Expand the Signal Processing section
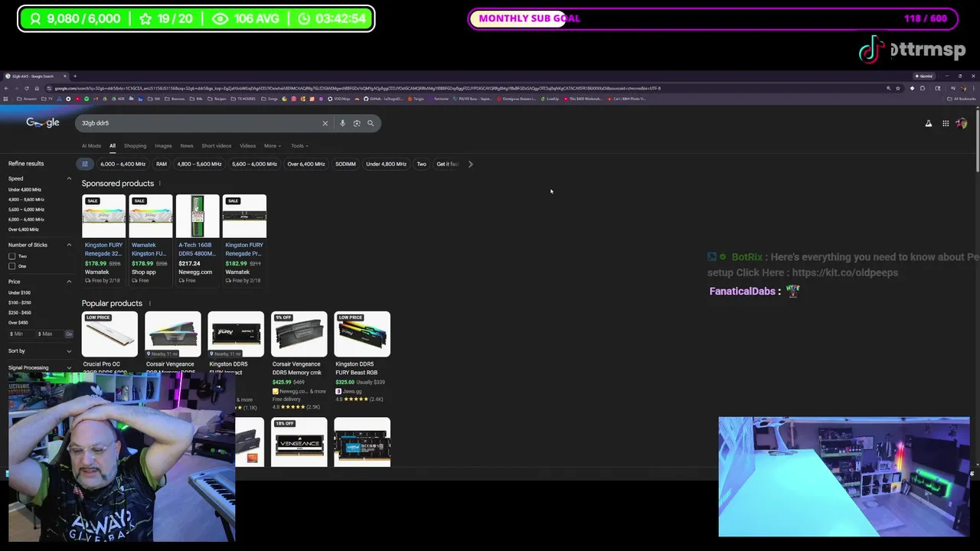This screenshot has width=980, height=551. pos(69,368)
